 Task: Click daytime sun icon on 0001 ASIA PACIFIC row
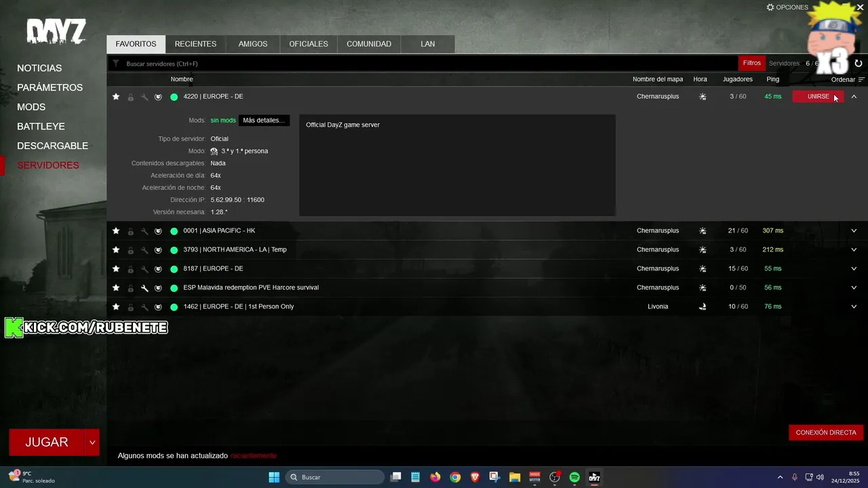703,231
